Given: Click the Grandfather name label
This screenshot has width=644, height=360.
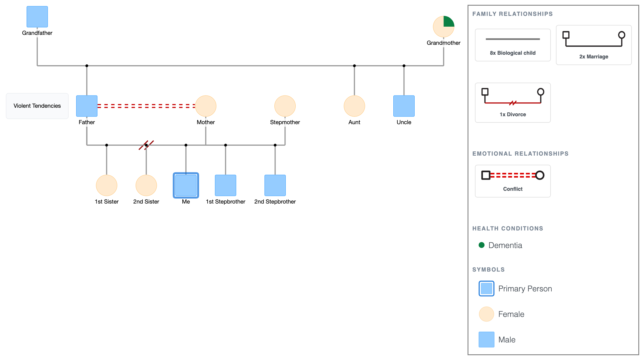Looking at the screenshot, I should tap(37, 33).
